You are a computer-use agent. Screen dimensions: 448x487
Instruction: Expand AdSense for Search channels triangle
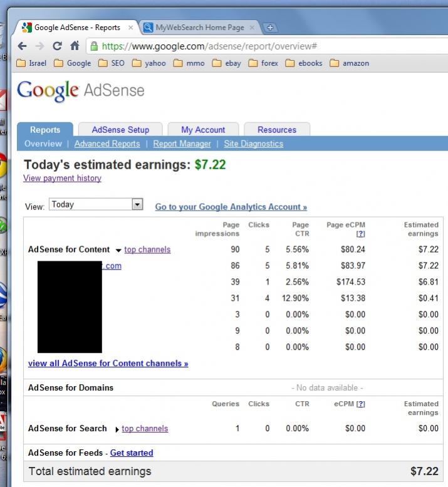click(x=117, y=429)
